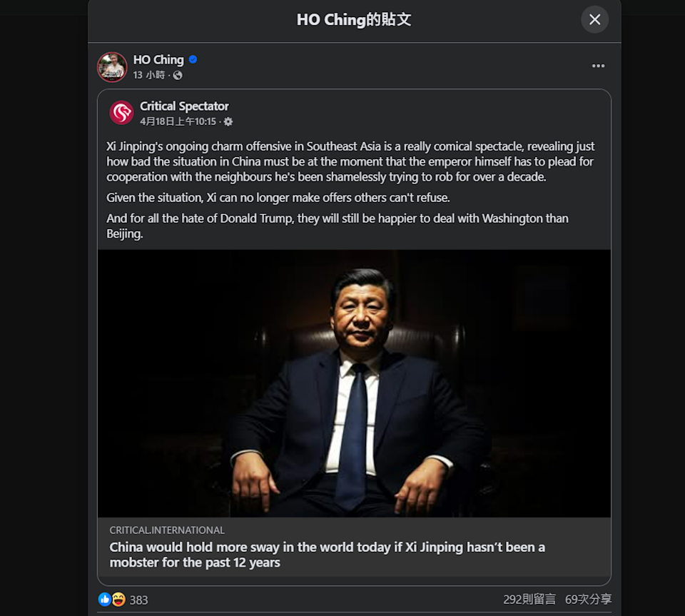Click the 383 reaction count
The height and width of the screenshot is (616, 685).
click(x=137, y=600)
